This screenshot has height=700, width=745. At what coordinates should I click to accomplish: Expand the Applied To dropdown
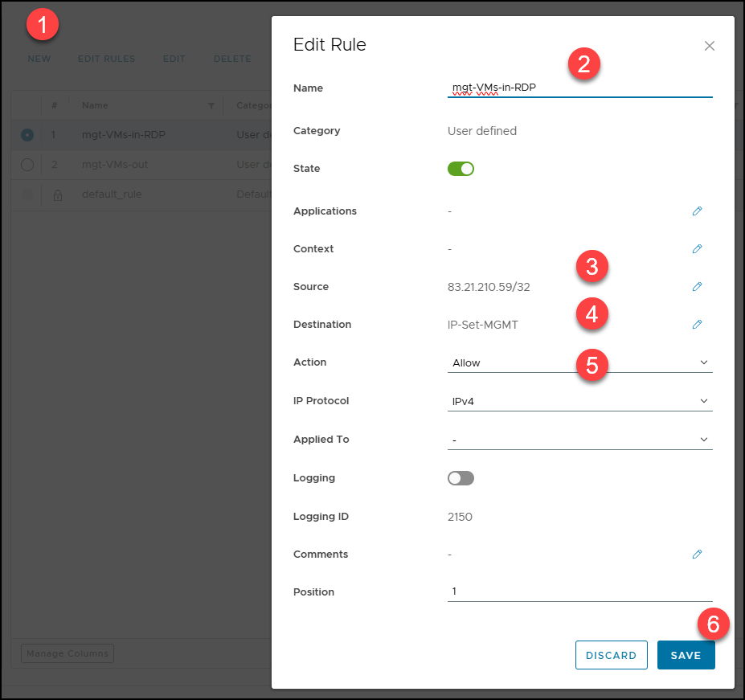[x=579, y=440]
